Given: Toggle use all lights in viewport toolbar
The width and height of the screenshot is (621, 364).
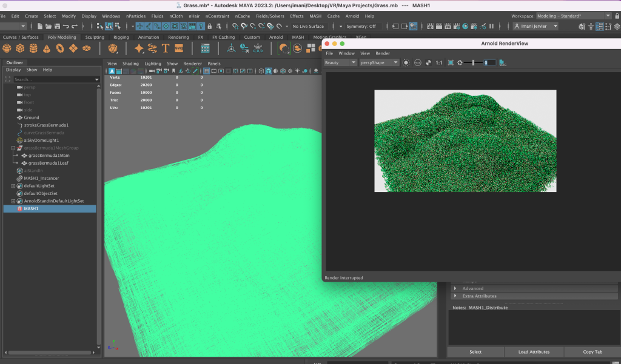Looking at the screenshot, I should tap(297, 71).
